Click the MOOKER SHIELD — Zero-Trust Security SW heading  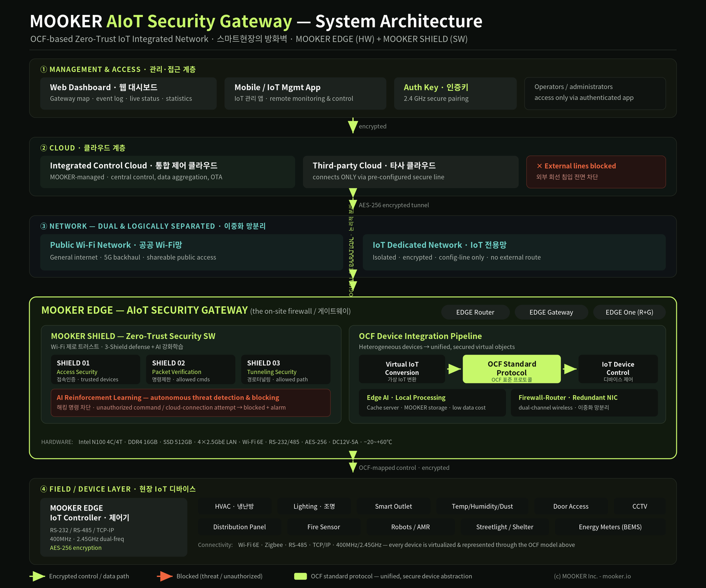(x=133, y=336)
